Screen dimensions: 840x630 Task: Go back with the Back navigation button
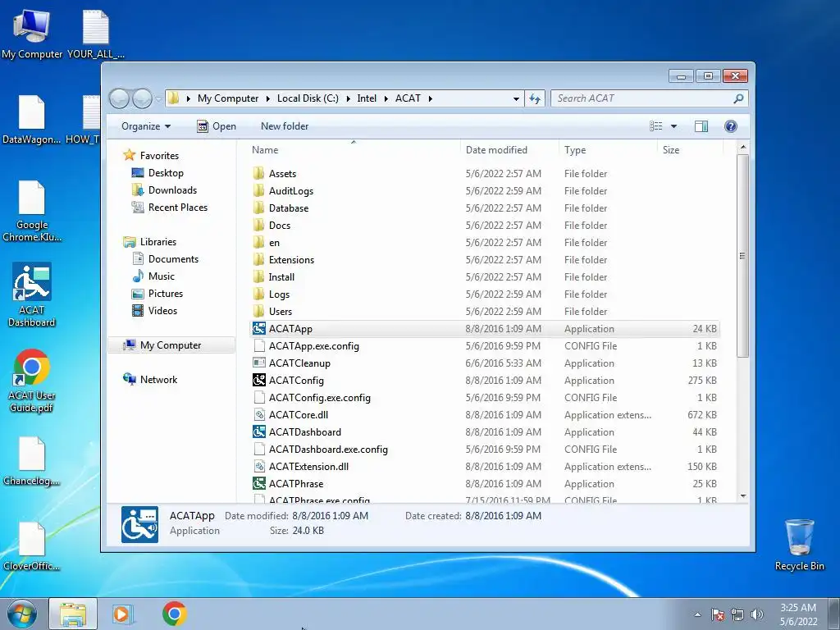[119, 98]
